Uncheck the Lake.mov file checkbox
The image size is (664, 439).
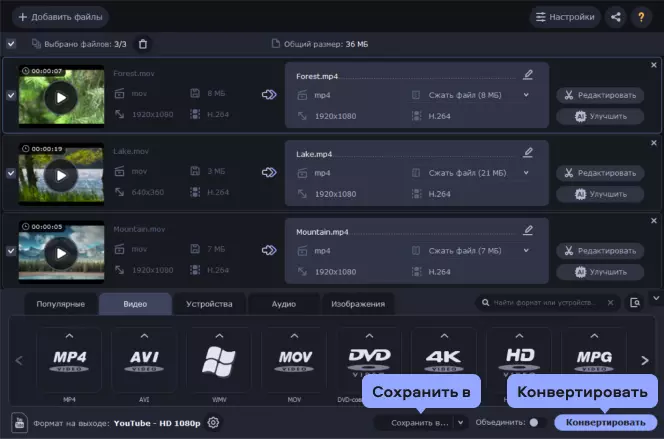tap(11, 173)
